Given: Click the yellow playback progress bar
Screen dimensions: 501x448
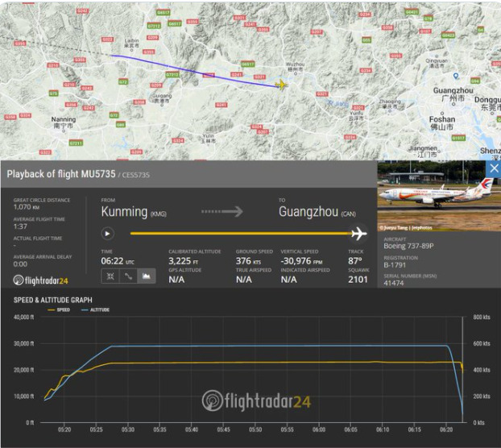Looking at the screenshot, I should pos(241,234).
